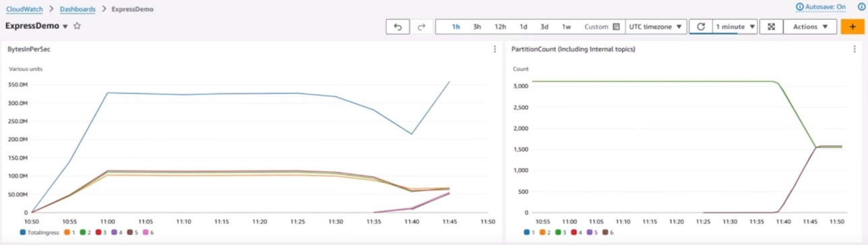The image size is (868, 245).
Task: Open the 1 minute refresh interval dropdown
Action: [735, 27]
